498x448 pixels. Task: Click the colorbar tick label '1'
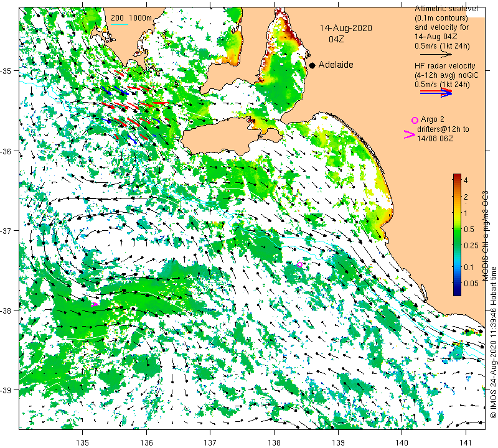click(466, 213)
